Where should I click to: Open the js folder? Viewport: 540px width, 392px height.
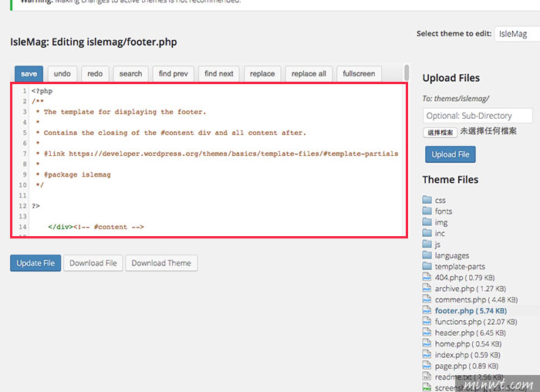pyautogui.click(x=437, y=245)
